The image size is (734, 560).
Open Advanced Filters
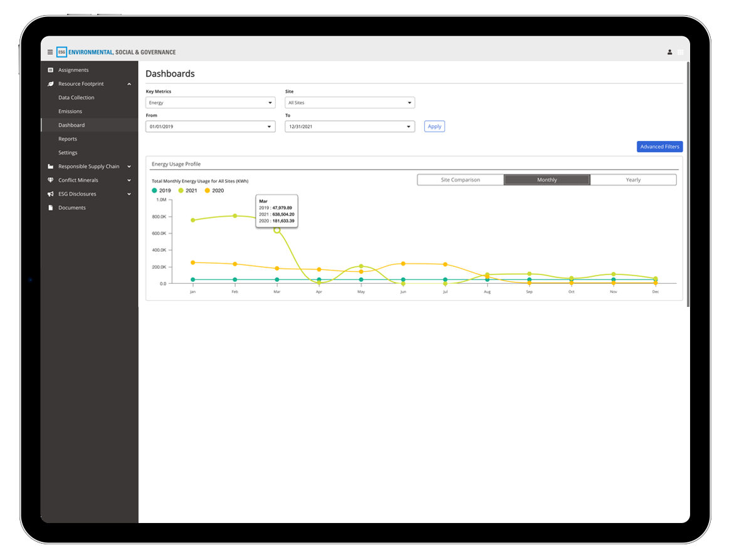[659, 146]
